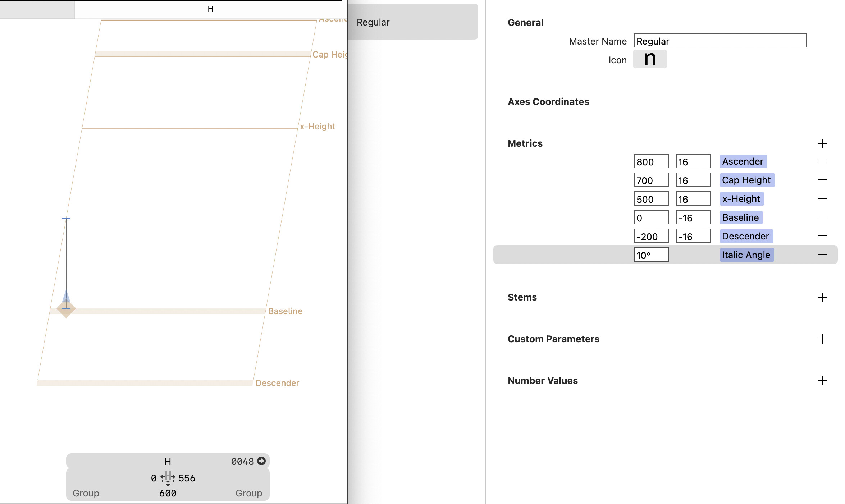Remove the Italic Angle metric row
This screenshot has width=845, height=504.
(x=822, y=255)
